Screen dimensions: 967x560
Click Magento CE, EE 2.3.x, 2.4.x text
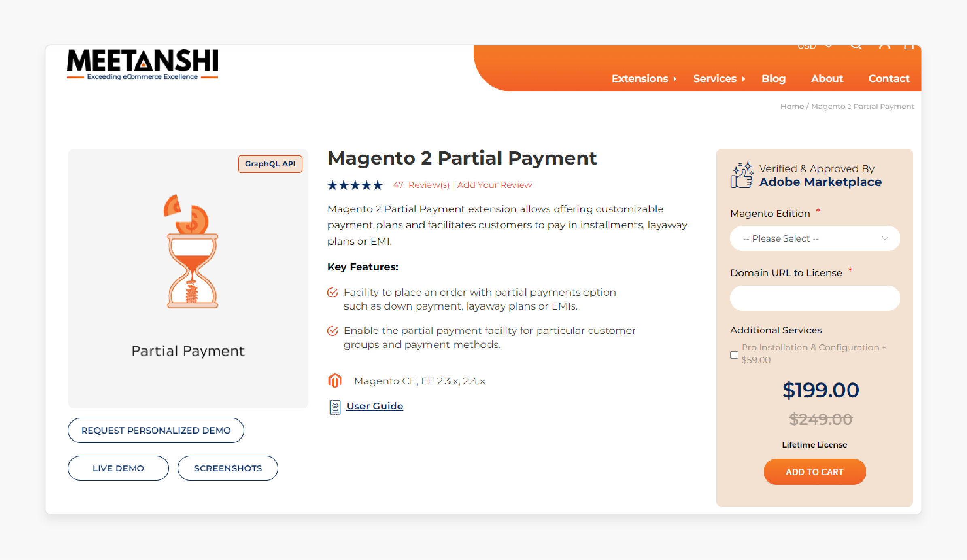tap(419, 381)
